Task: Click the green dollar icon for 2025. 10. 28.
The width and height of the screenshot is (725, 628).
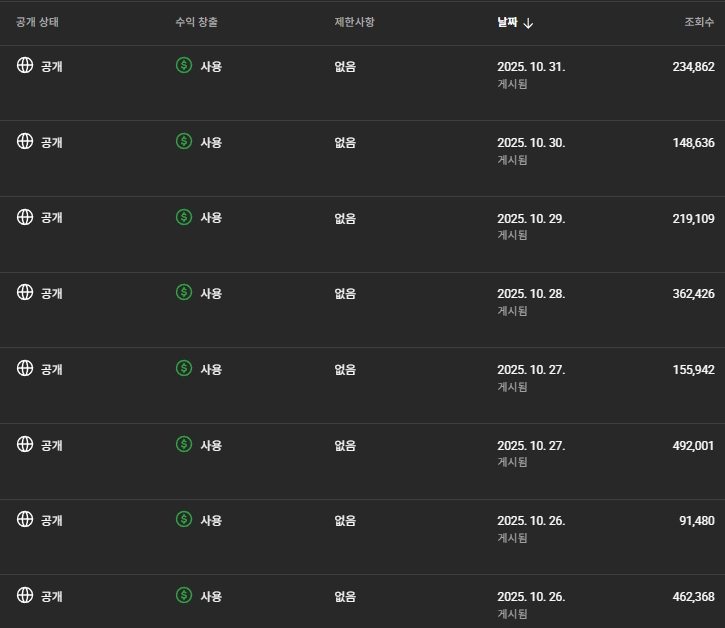Action: click(183, 292)
